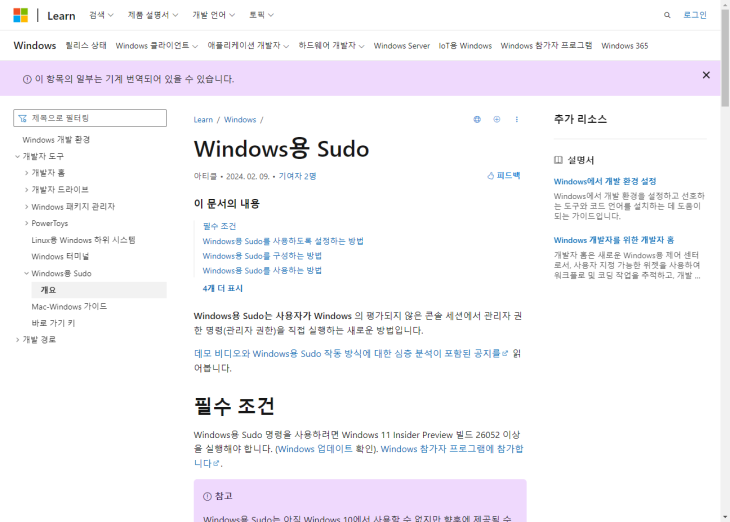Open the more actions ellipsis icon
This screenshot has height=522, width=730.
click(x=516, y=119)
